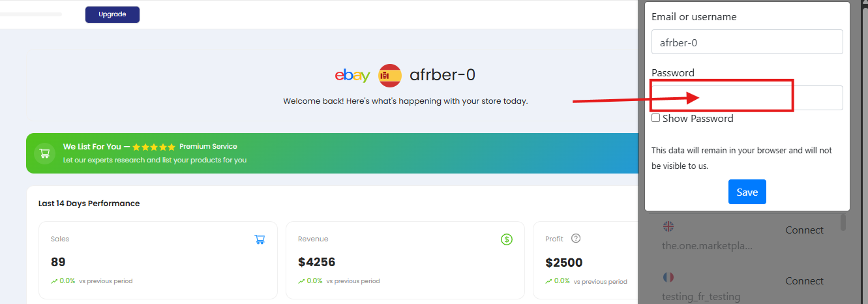Click the Upgrade button
Viewport: 868px width, 304px height.
pyautogui.click(x=112, y=14)
